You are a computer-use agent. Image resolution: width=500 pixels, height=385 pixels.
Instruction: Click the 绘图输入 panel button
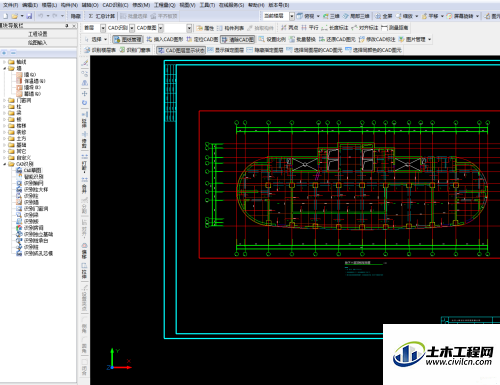tap(38, 42)
